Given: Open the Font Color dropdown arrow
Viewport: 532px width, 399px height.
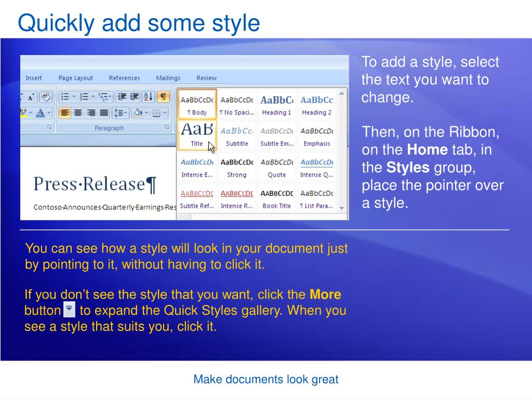Looking at the screenshot, I should [x=49, y=113].
